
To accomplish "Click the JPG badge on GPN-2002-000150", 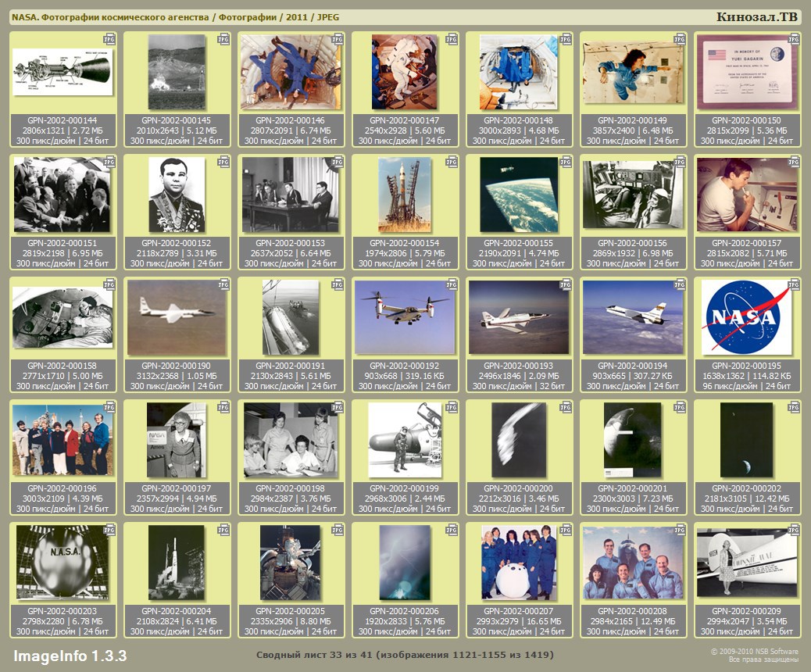I will click(794, 38).
